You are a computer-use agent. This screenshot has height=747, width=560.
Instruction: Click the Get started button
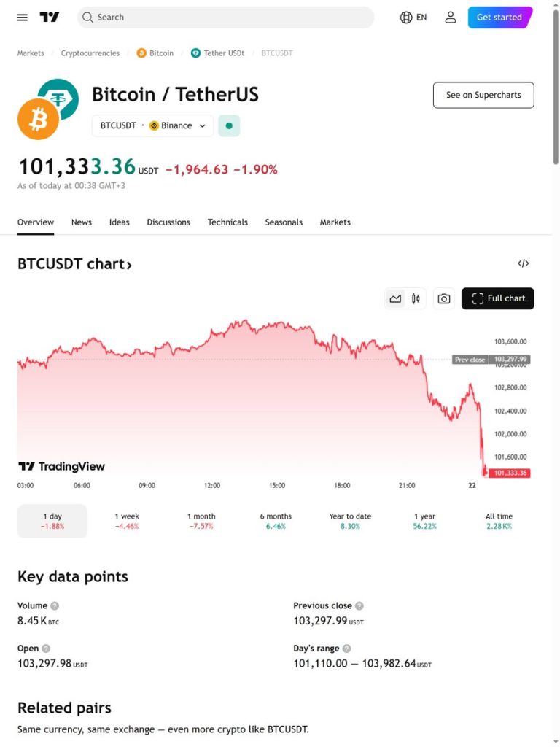pos(499,18)
